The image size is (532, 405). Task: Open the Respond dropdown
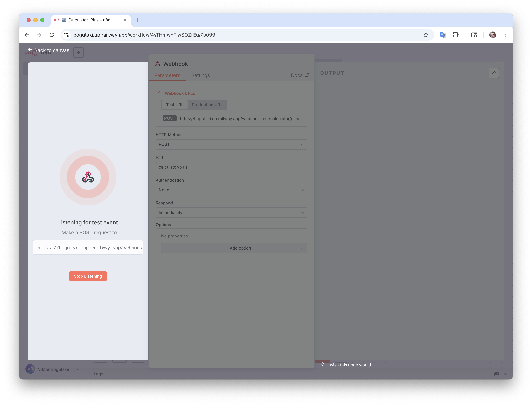[231, 213]
